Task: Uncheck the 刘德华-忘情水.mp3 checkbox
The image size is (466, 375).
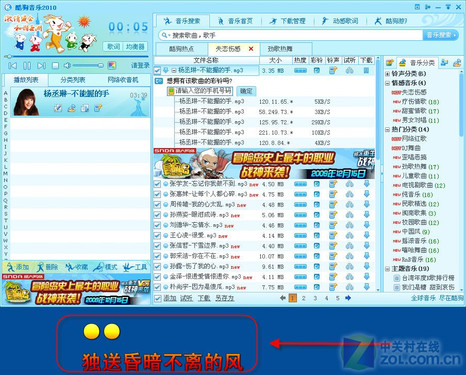Action: pyautogui.click(x=157, y=225)
